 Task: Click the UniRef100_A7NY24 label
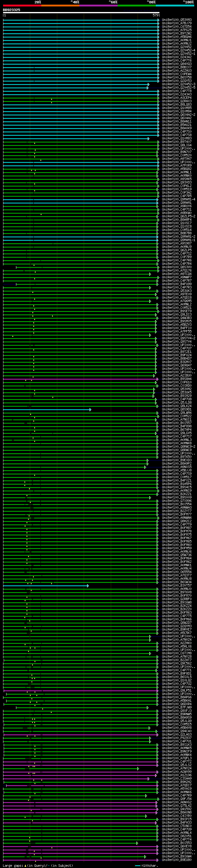(x=177, y=769)
